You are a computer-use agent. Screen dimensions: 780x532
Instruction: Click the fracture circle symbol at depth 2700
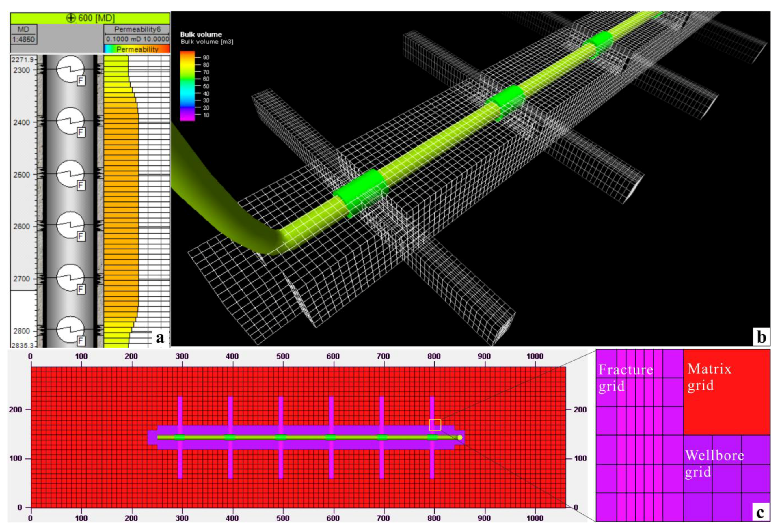tap(70, 277)
